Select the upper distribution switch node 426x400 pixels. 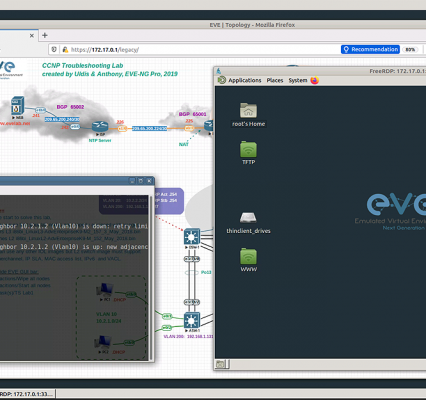pos(192,237)
